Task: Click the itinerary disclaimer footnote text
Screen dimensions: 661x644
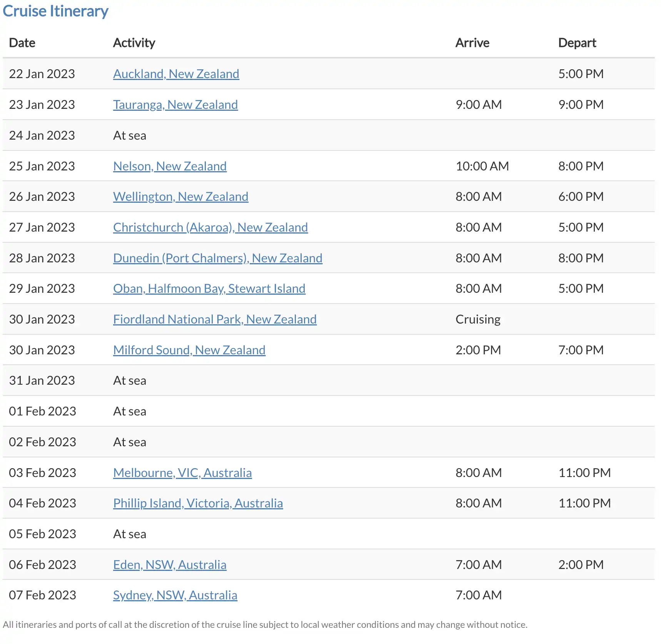Action: [265, 624]
